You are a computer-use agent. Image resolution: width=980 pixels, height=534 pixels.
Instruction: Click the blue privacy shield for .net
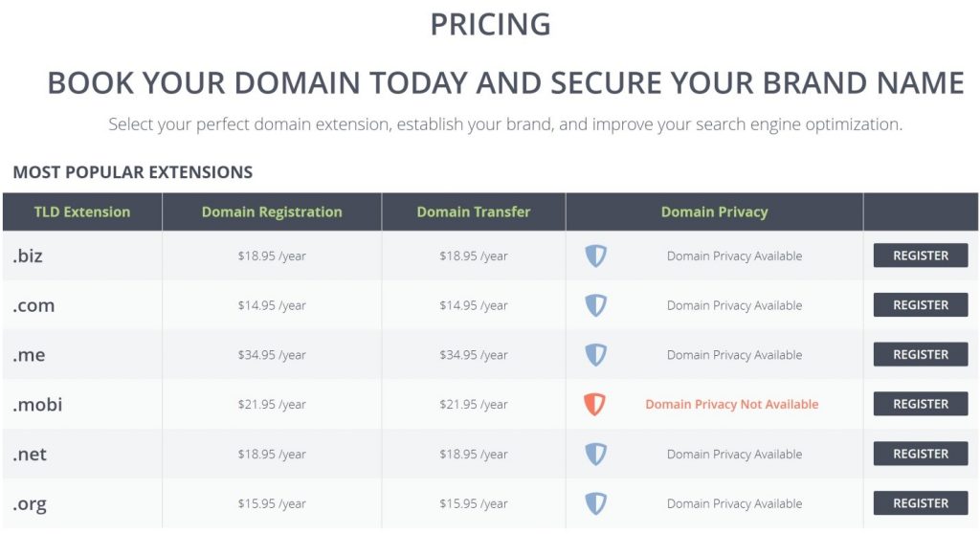(x=595, y=454)
